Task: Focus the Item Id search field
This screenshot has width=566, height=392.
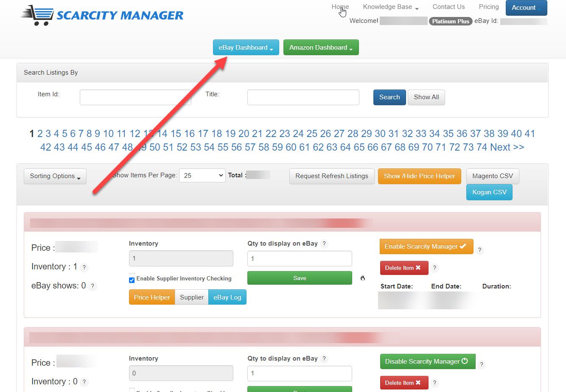Action: point(135,97)
